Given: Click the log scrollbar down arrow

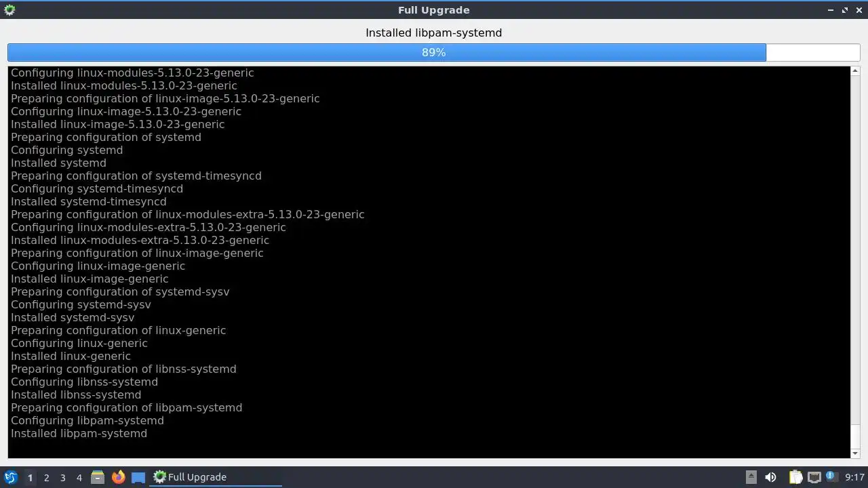Looking at the screenshot, I should pyautogui.click(x=855, y=453).
